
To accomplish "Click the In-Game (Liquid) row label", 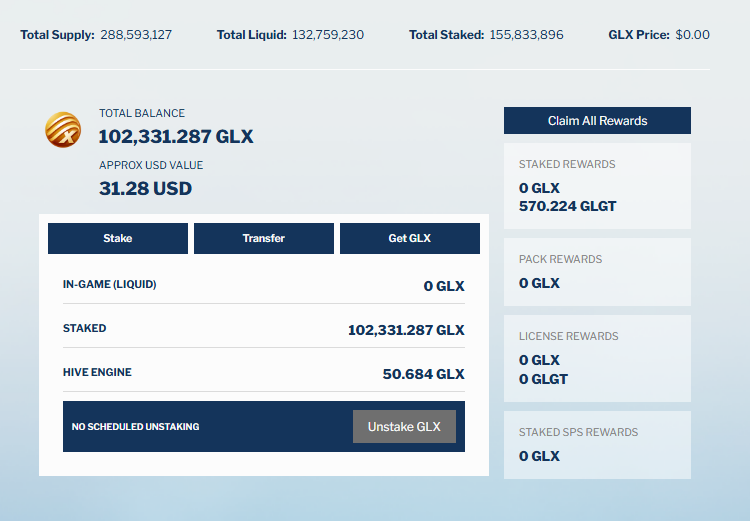I will coord(110,284).
